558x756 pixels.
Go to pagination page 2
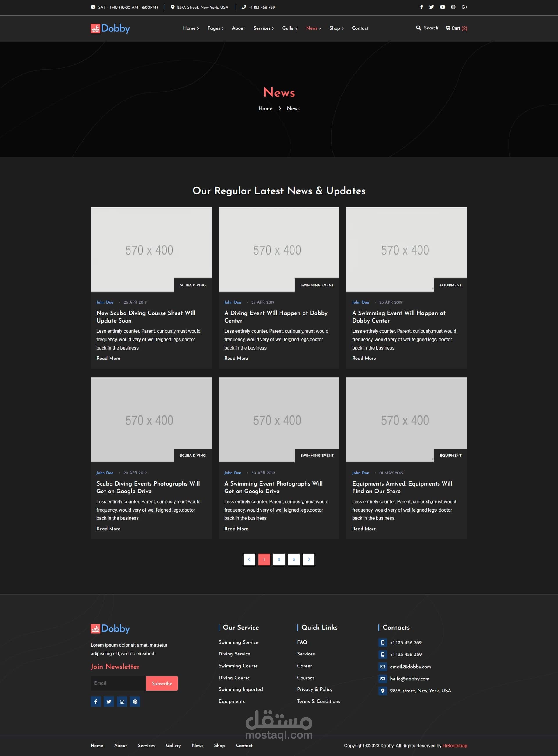coord(279,559)
